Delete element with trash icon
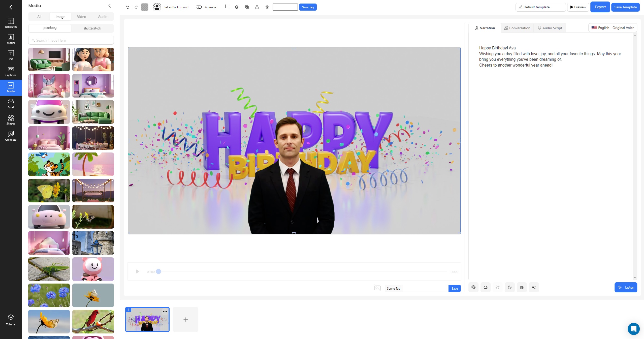The width and height of the screenshot is (644, 339). (x=267, y=7)
